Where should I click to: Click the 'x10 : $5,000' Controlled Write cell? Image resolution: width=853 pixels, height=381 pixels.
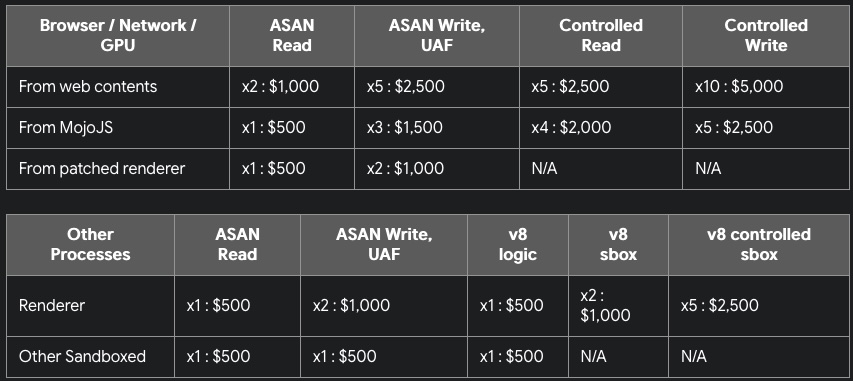pyautogui.click(x=739, y=87)
